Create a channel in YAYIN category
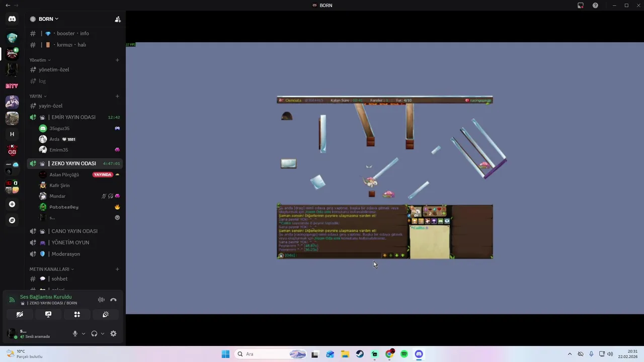This screenshot has width=644, height=362. coord(117,96)
